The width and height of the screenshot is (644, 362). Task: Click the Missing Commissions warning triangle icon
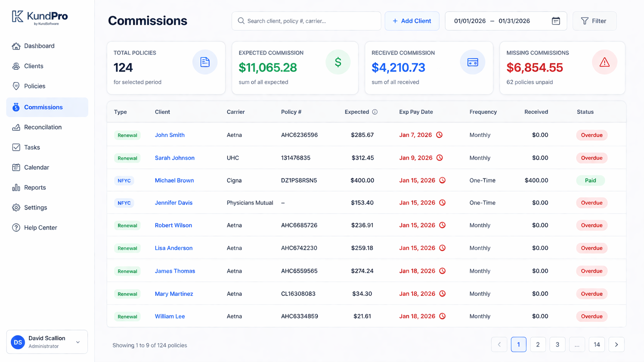604,62
